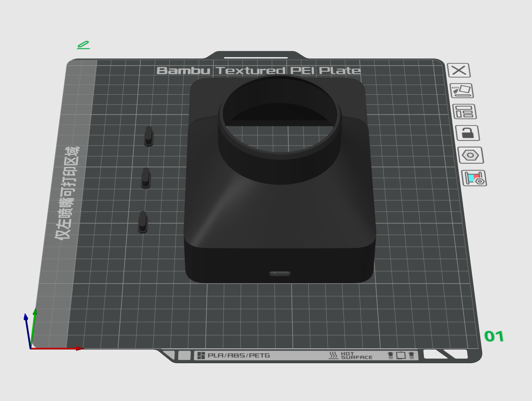Select the bottom small pin object
This screenshot has width=532, height=401.
pos(143,222)
